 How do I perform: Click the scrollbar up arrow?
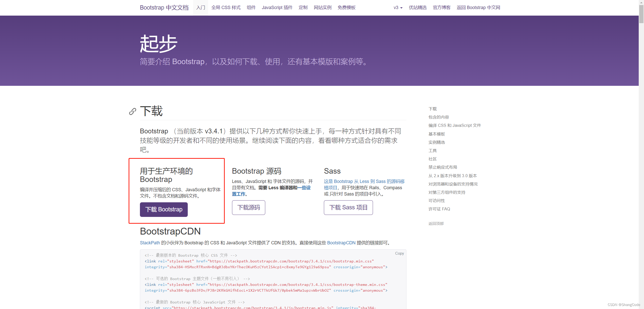pos(641,2)
